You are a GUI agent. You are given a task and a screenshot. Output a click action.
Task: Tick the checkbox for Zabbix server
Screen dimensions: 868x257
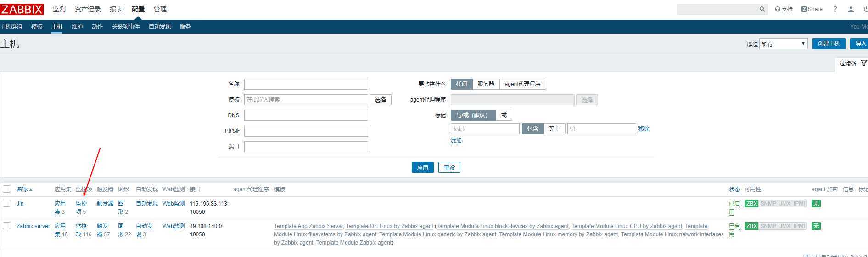point(6,226)
